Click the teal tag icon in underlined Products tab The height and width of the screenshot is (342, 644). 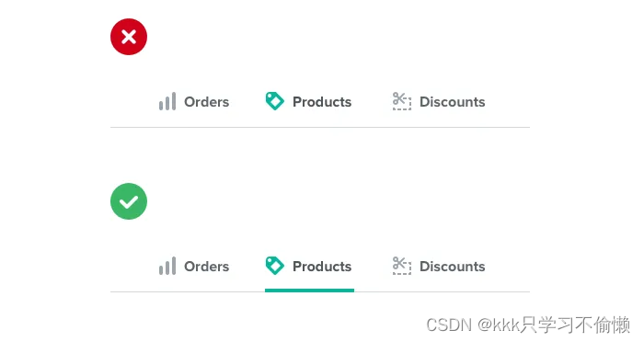point(275,266)
